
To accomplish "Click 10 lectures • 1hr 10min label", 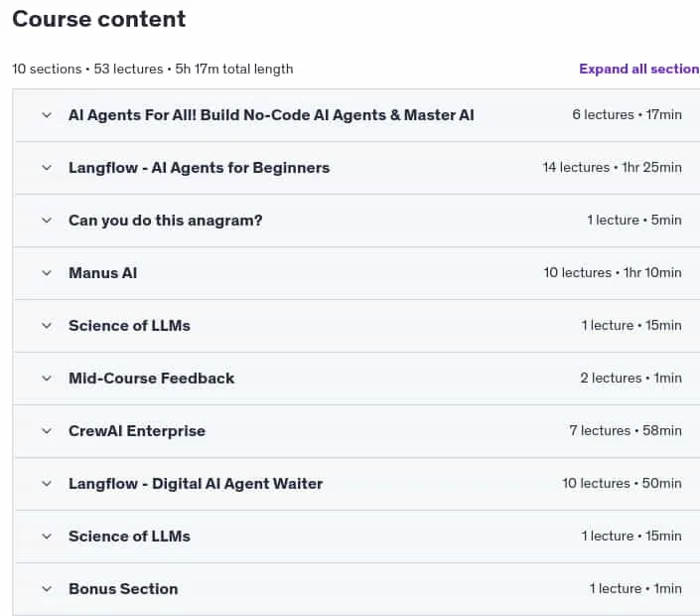I will pos(613,273).
